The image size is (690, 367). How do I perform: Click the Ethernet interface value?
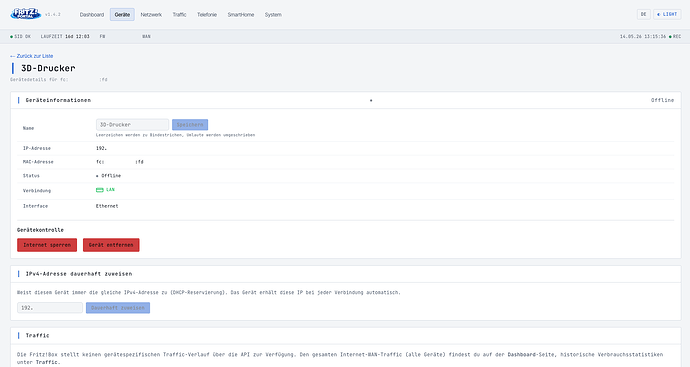[107, 206]
